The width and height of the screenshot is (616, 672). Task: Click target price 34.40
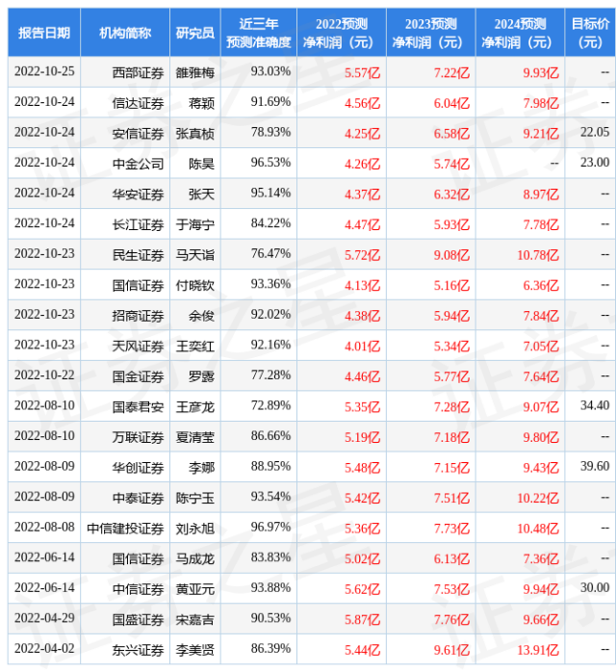(x=595, y=405)
